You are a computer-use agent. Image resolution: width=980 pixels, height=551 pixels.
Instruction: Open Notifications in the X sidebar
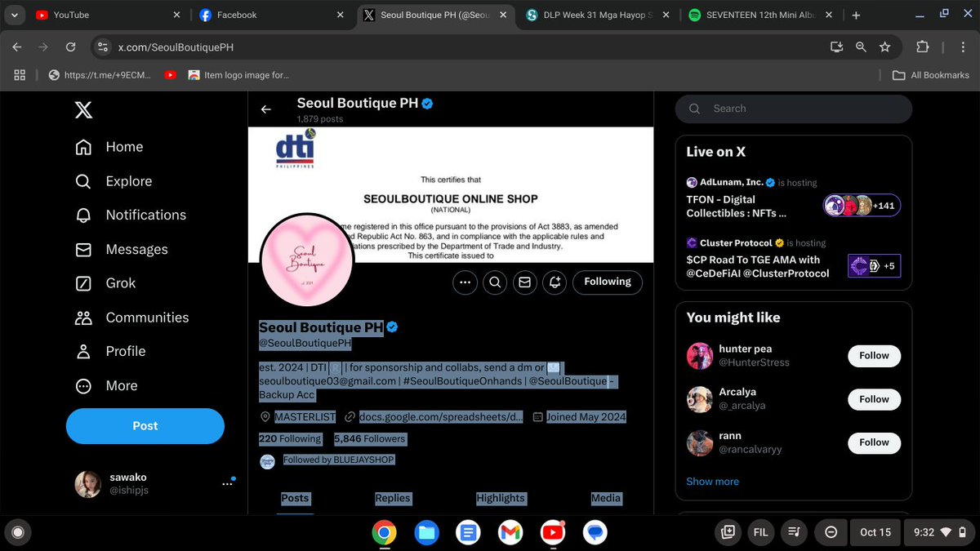(x=130, y=215)
